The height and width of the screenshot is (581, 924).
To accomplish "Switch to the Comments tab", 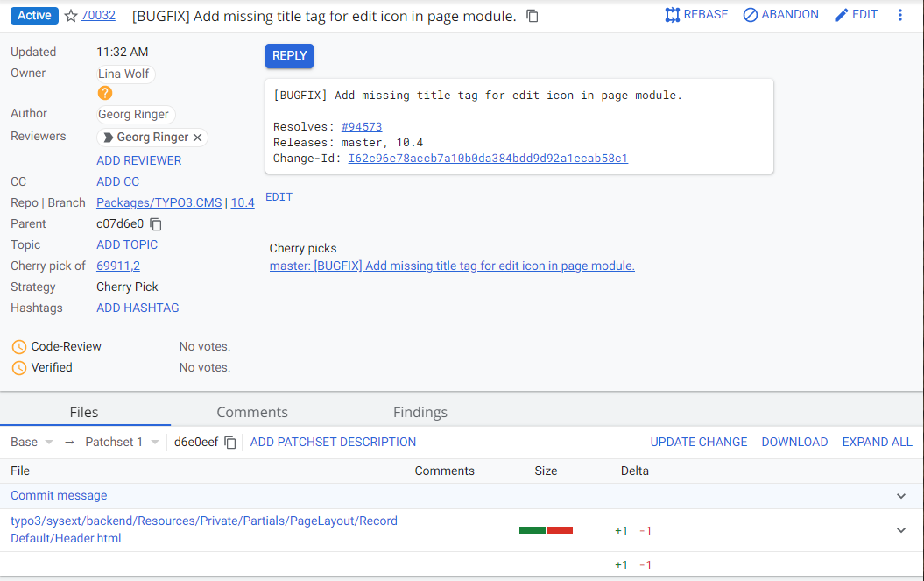I will 252,412.
